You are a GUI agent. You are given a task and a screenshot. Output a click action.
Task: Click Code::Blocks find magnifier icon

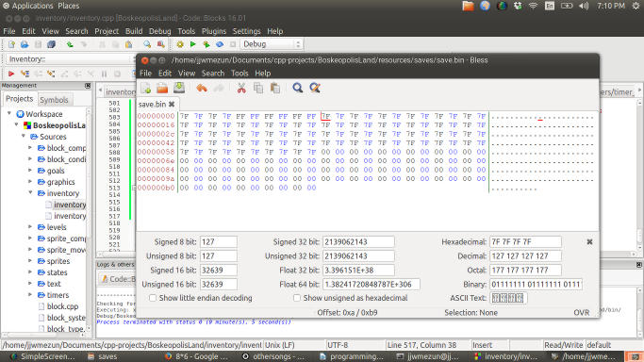coord(147,44)
